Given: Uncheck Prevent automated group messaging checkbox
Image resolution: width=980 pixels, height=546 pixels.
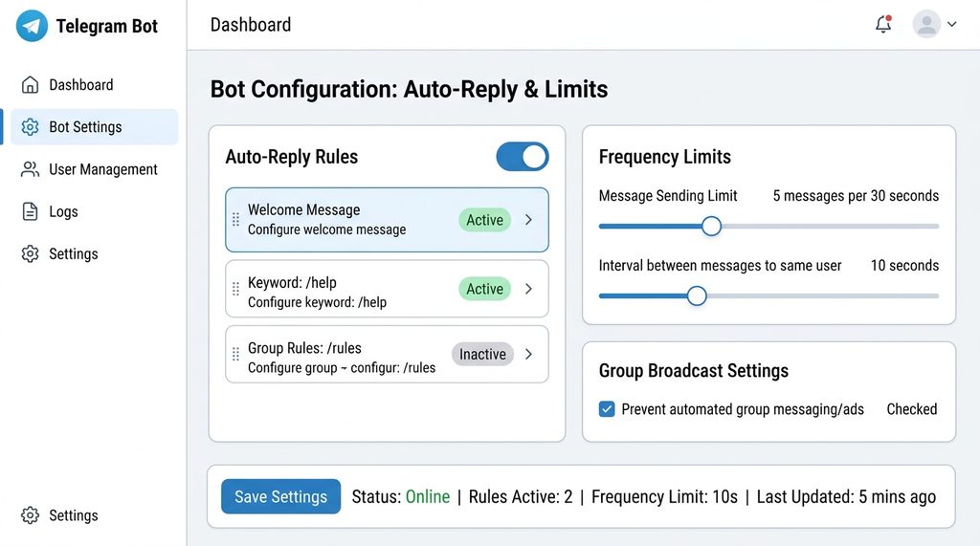Looking at the screenshot, I should 607,409.
